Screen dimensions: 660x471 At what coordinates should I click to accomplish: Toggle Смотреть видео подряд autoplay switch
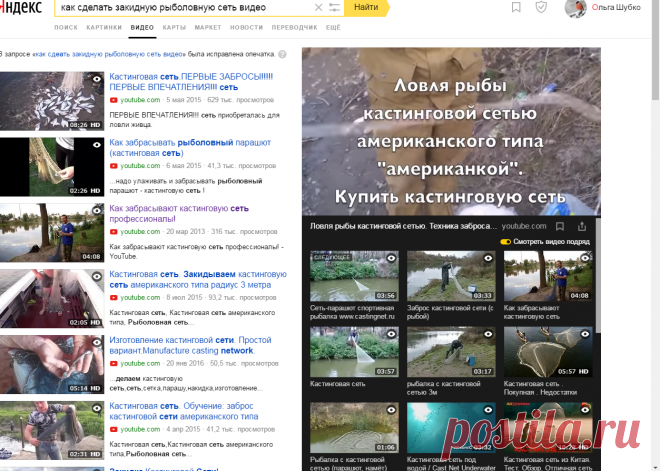tap(505, 242)
